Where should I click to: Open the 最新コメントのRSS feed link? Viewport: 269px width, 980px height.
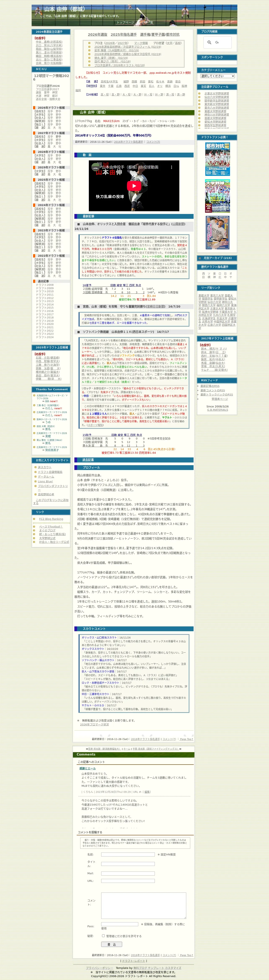(x=212, y=390)
